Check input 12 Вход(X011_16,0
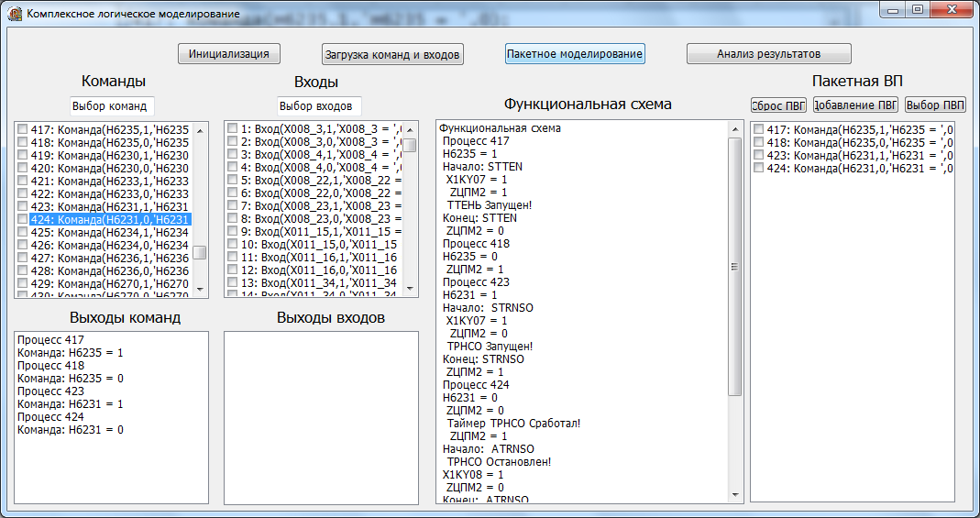The height and width of the screenshot is (518, 980). [233, 270]
